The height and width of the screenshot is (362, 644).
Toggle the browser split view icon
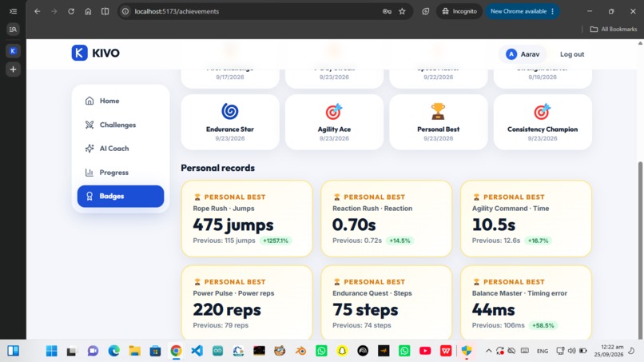click(105, 11)
